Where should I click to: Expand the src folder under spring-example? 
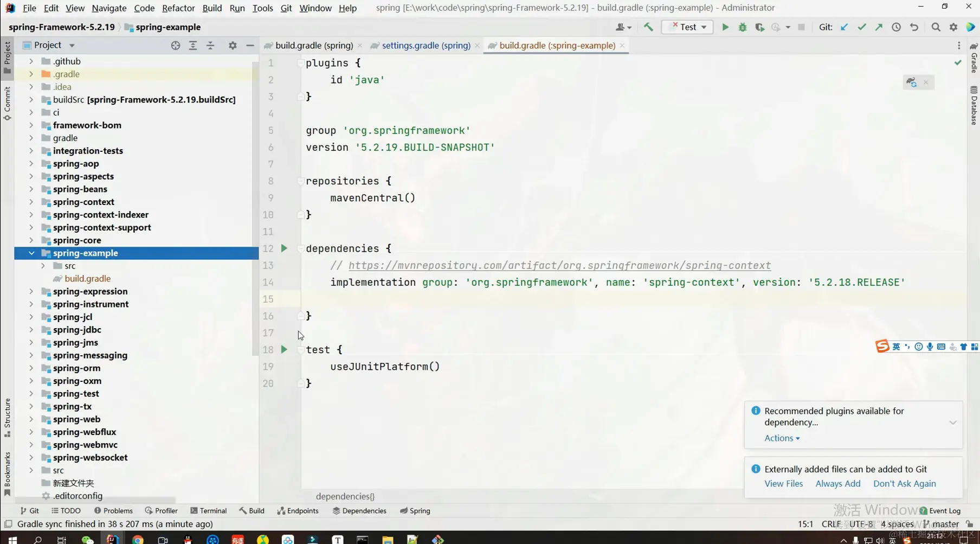43,266
